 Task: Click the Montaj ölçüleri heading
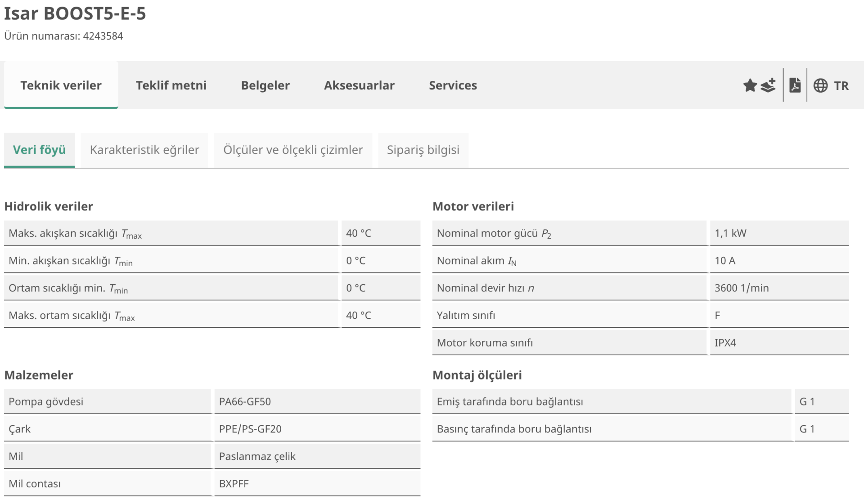click(477, 375)
